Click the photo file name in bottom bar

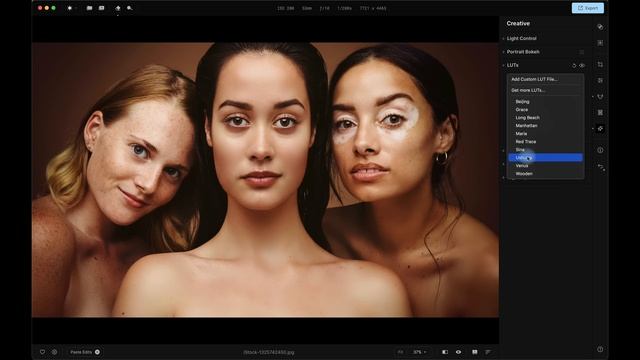[269, 352]
